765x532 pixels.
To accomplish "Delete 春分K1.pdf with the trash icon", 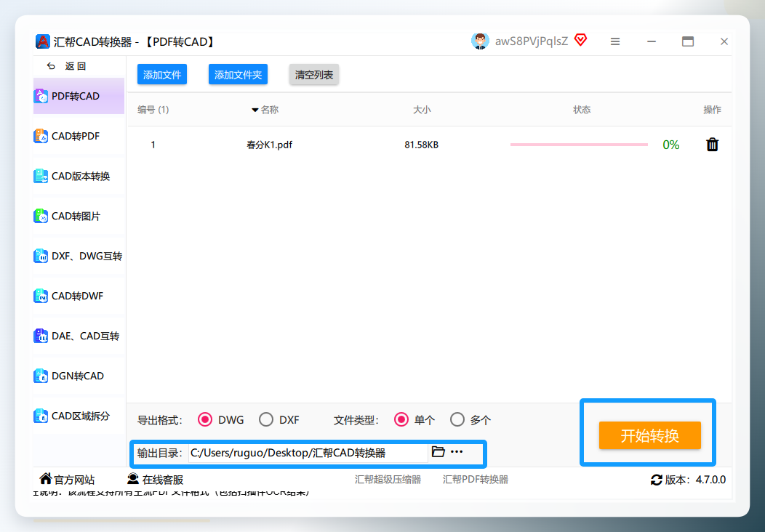I will 713,145.
